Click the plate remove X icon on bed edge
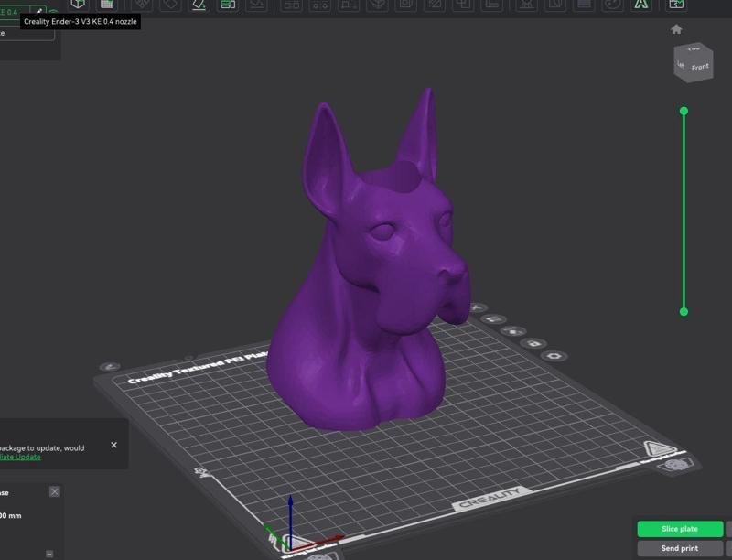This screenshot has height=560, width=732. 475,308
